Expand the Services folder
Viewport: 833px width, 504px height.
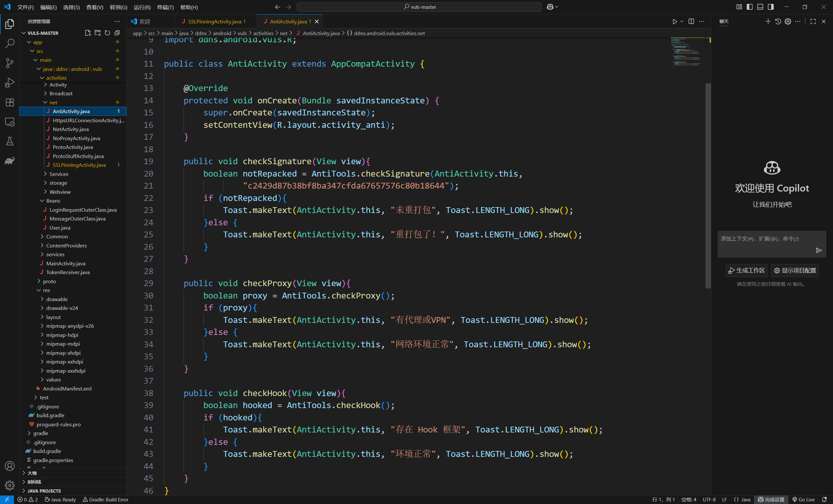point(59,174)
